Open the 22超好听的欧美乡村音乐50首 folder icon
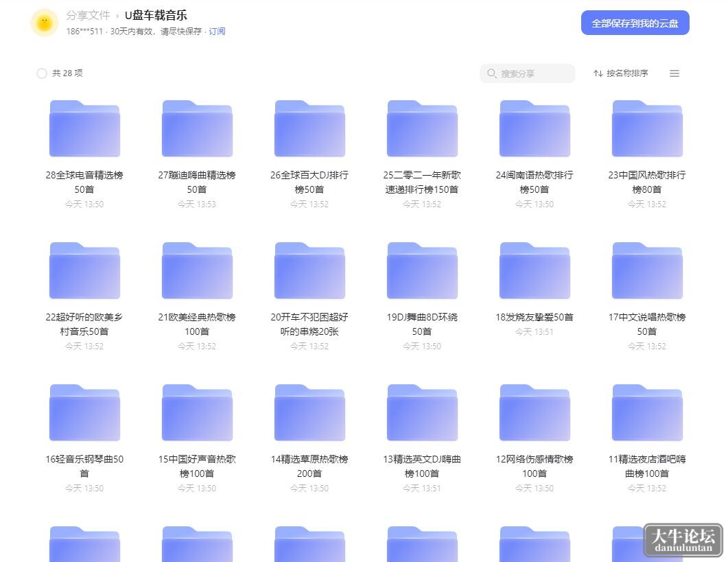 coord(84,270)
